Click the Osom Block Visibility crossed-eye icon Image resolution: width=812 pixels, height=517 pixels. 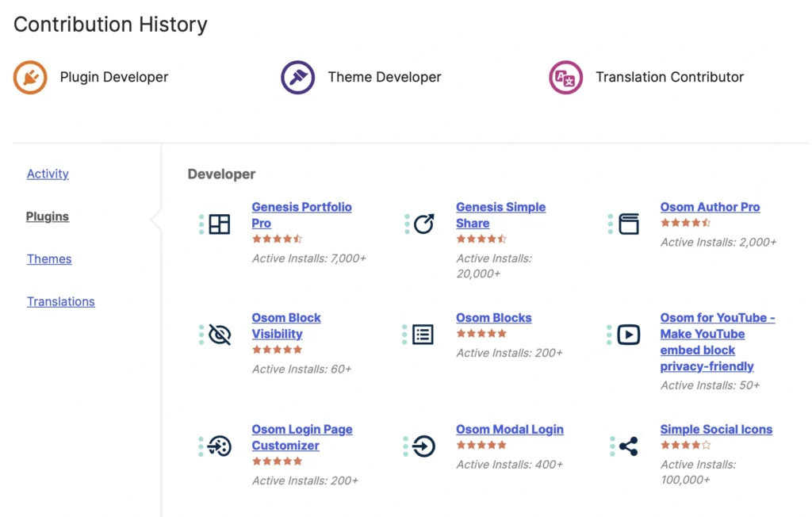219,335
